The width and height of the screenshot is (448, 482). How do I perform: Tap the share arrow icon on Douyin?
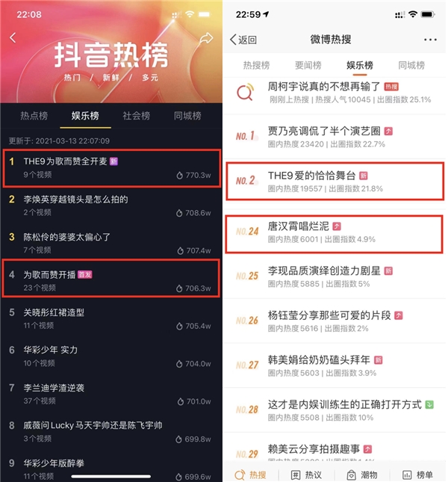(x=206, y=38)
